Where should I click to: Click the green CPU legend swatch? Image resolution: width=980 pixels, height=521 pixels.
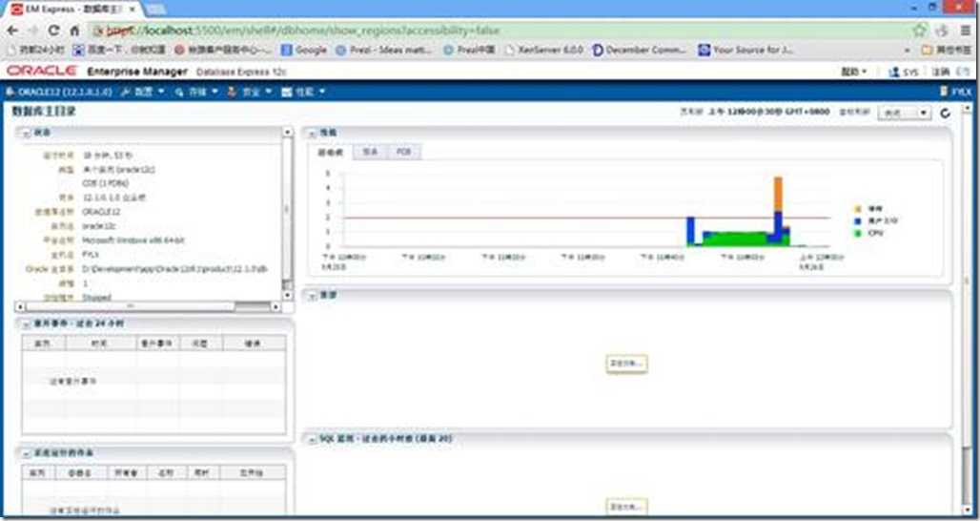point(858,233)
